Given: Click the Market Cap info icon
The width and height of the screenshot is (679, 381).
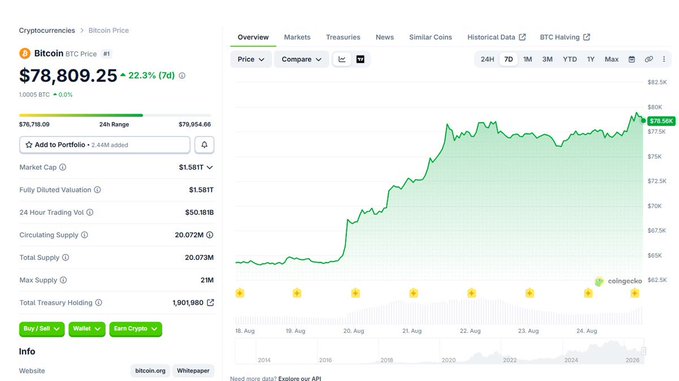Looking at the screenshot, I should [63, 167].
